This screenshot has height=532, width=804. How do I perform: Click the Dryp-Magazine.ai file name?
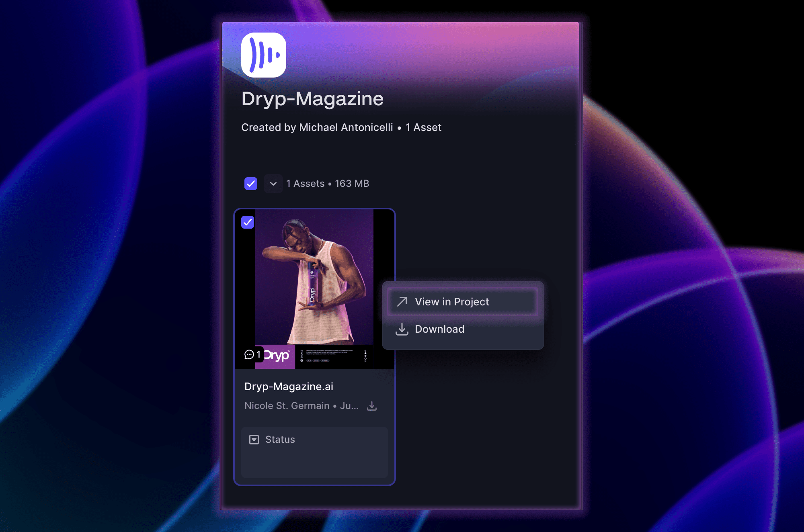(289, 387)
